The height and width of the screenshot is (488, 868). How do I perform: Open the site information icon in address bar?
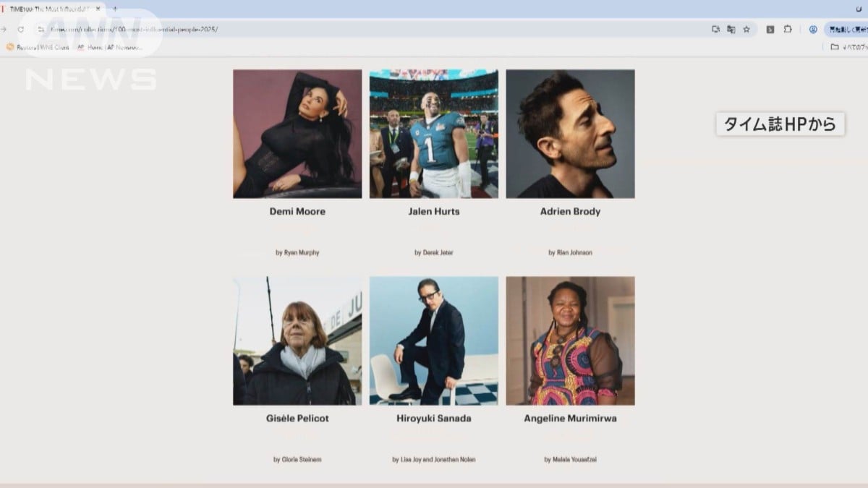click(x=41, y=30)
